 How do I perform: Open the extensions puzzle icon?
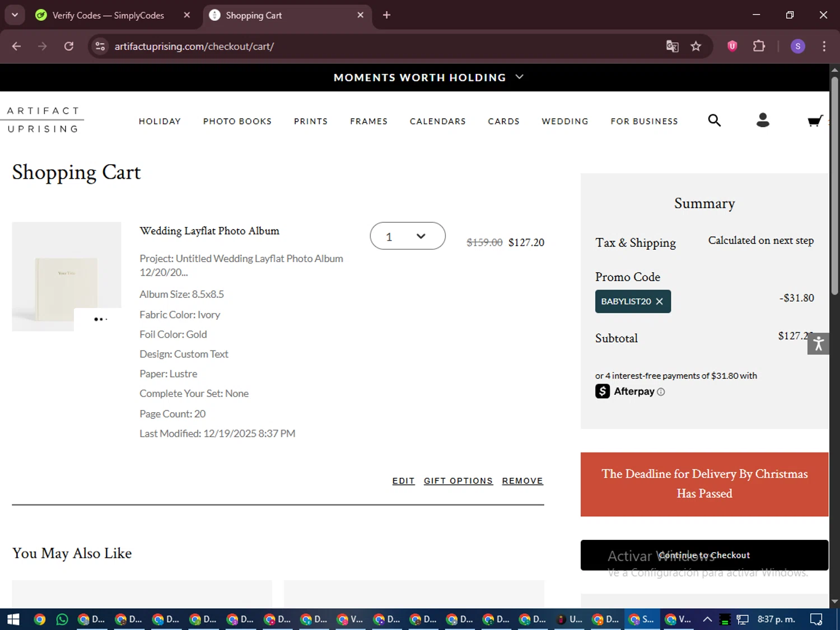click(759, 46)
